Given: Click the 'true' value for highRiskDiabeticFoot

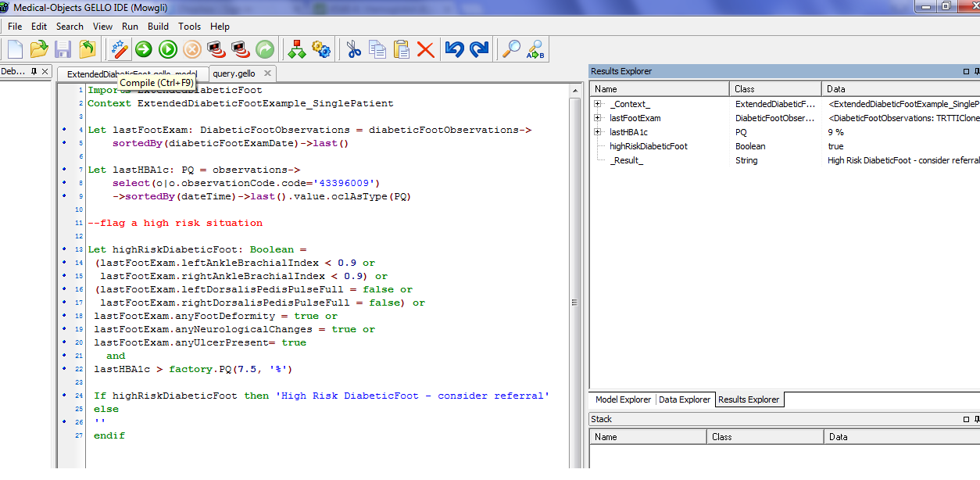Looking at the screenshot, I should 835,146.
